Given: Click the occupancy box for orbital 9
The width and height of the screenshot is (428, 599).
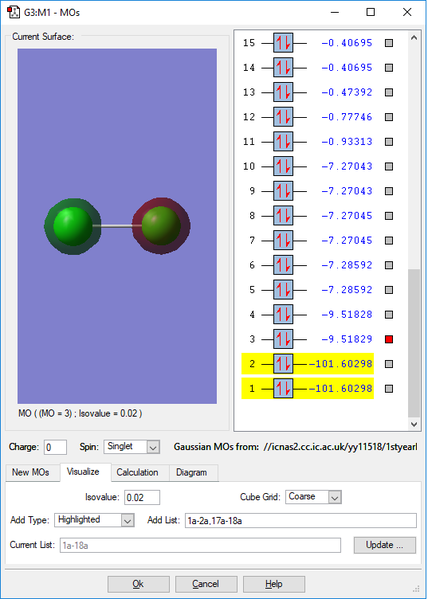Looking at the screenshot, I should [x=283, y=191].
